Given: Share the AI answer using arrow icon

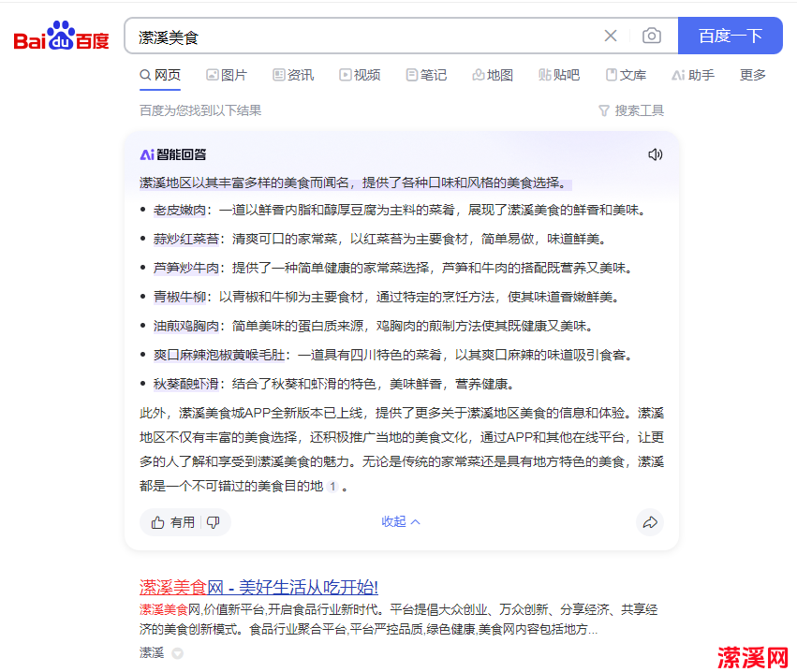Looking at the screenshot, I should (x=650, y=522).
